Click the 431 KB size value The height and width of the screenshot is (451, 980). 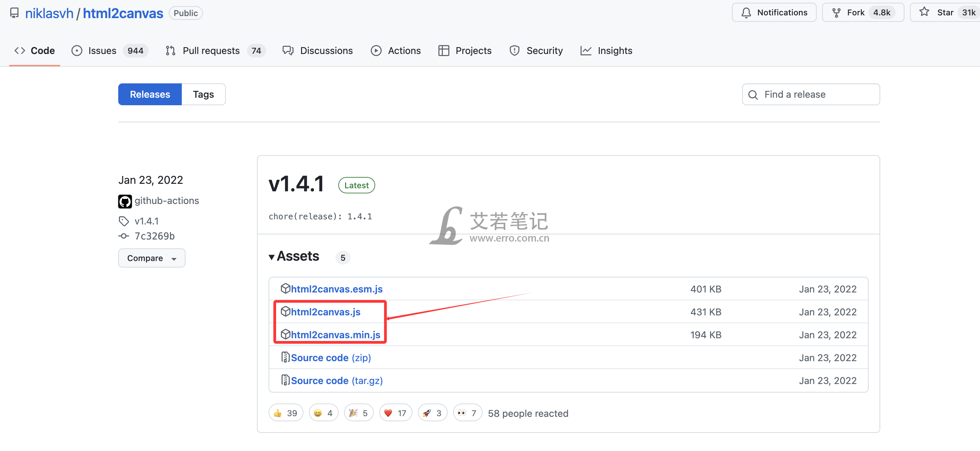(x=706, y=312)
